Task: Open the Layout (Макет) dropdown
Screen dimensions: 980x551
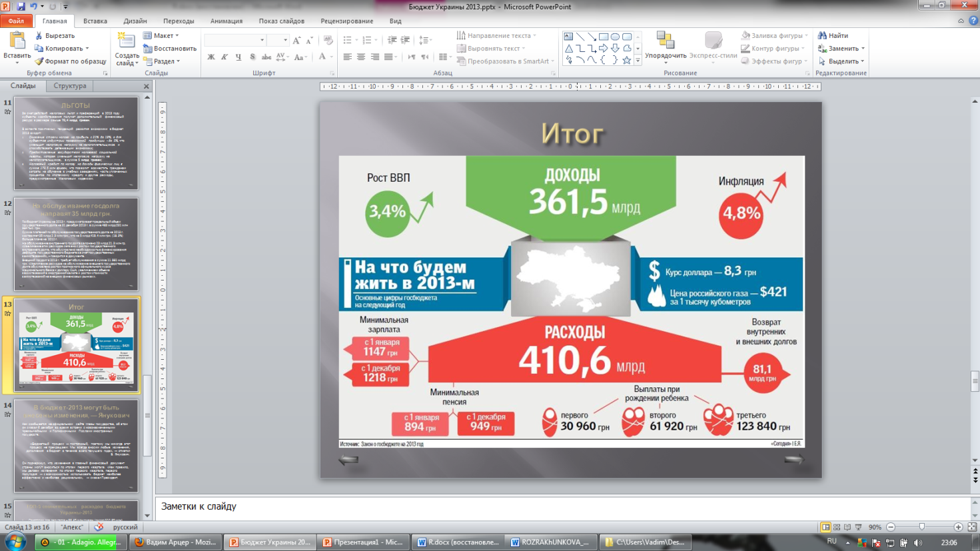Action: coord(161,35)
